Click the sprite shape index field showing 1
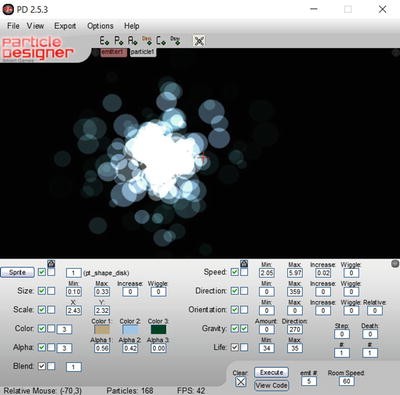 coord(74,273)
